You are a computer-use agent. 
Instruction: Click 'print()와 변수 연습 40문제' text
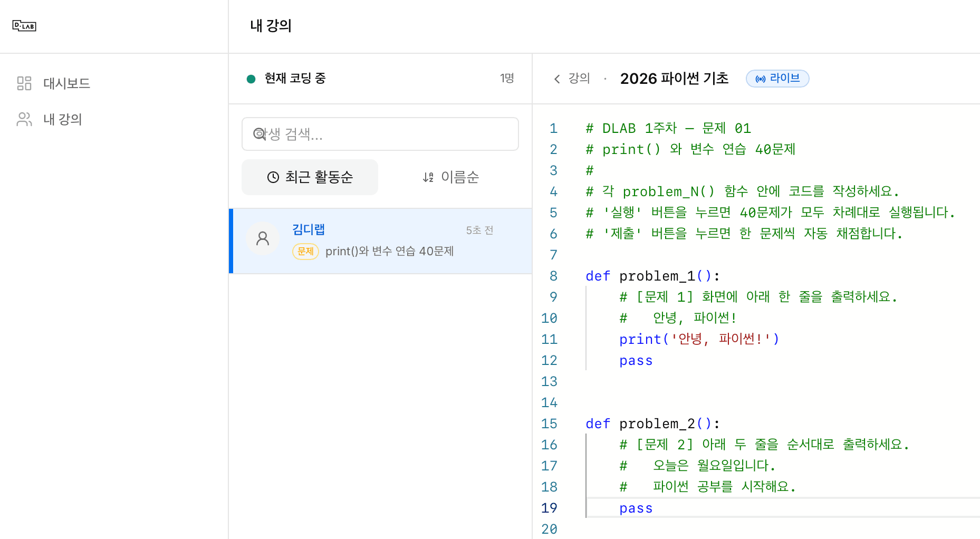pyautogui.click(x=389, y=251)
